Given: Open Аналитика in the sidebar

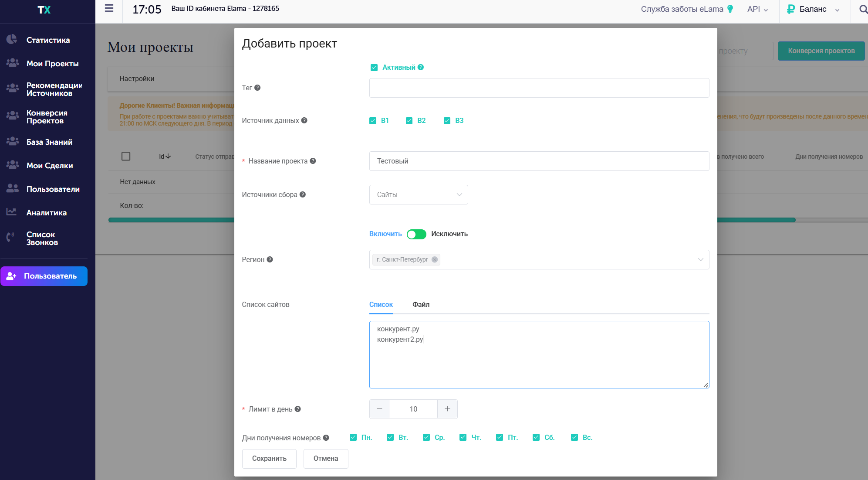Looking at the screenshot, I should coord(46,213).
